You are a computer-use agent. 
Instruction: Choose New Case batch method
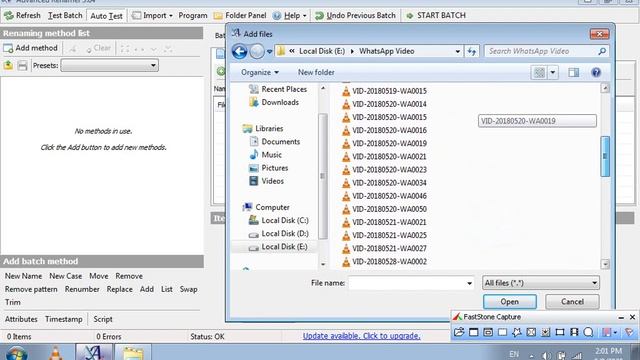click(x=65, y=276)
